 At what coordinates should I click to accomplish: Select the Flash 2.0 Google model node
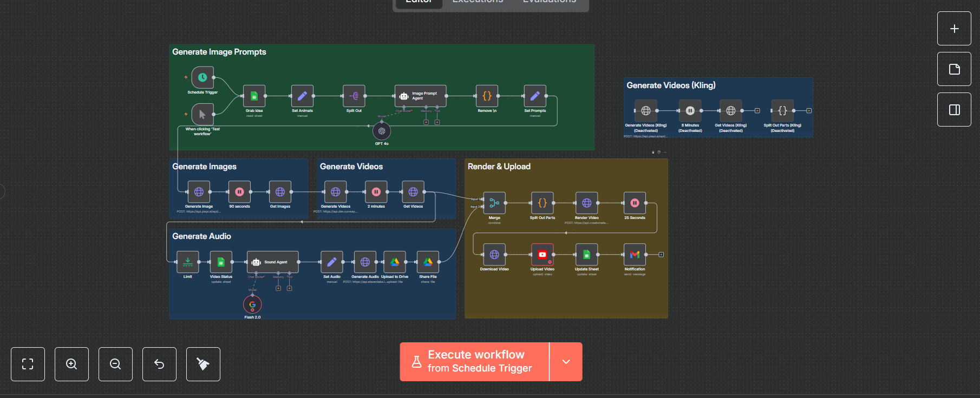(x=252, y=304)
